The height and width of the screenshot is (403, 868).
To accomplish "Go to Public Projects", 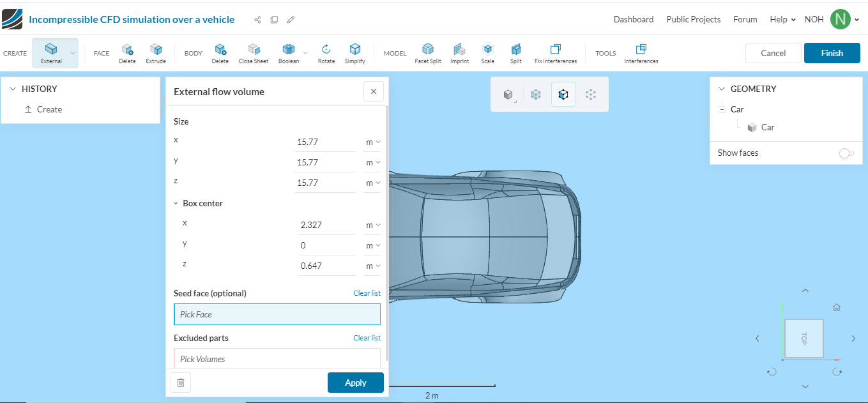I will [693, 19].
